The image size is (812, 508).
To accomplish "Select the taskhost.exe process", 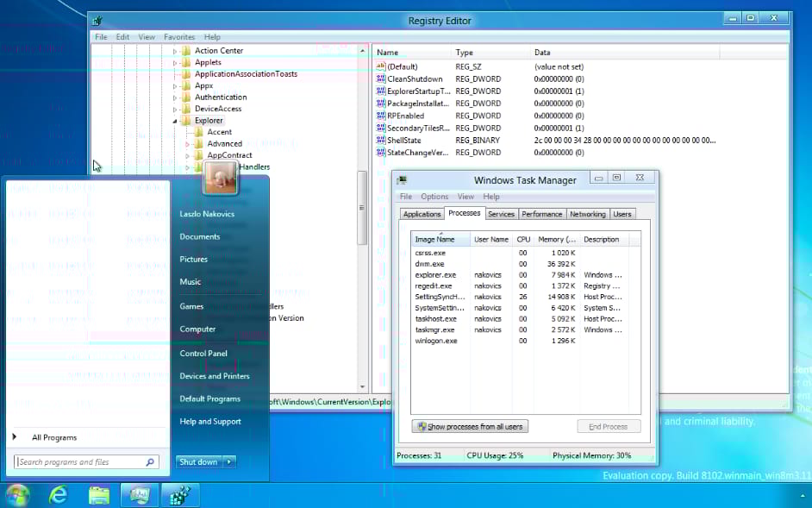I will click(526, 319).
